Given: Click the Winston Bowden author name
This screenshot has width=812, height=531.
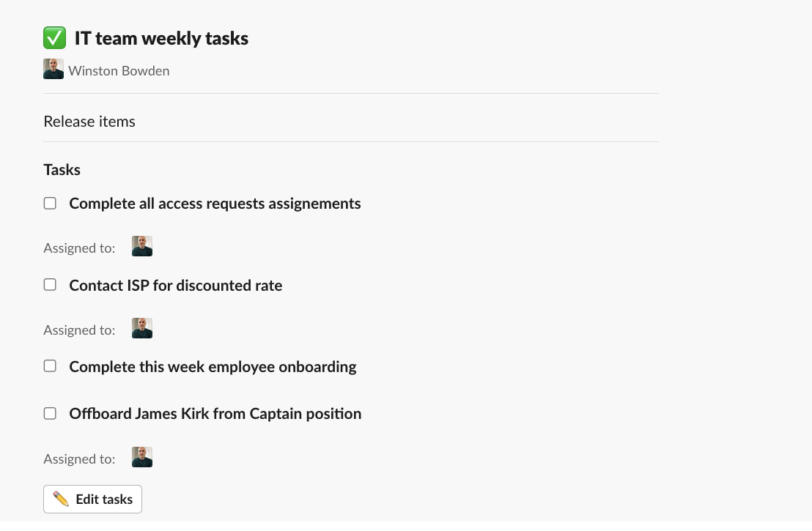Looking at the screenshot, I should [119, 71].
